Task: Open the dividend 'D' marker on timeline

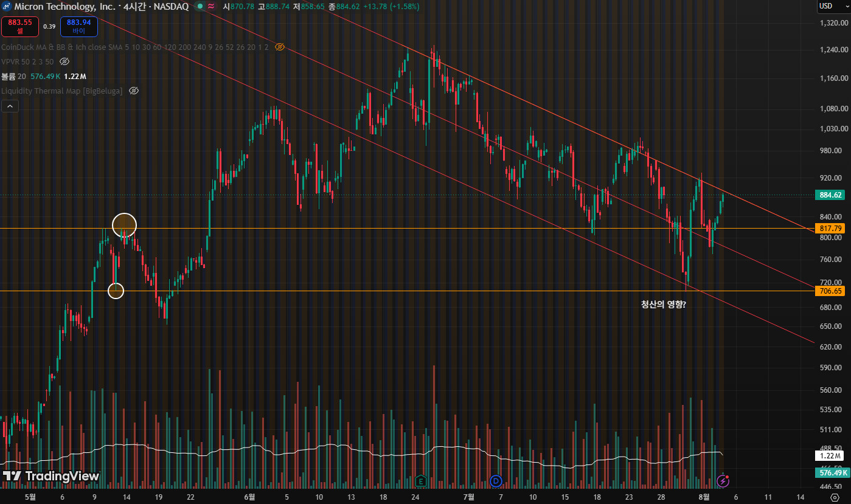Action: (x=496, y=481)
